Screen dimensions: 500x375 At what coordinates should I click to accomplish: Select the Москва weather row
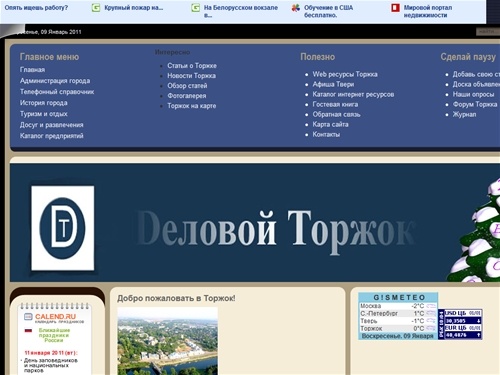(x=398, y=306)
